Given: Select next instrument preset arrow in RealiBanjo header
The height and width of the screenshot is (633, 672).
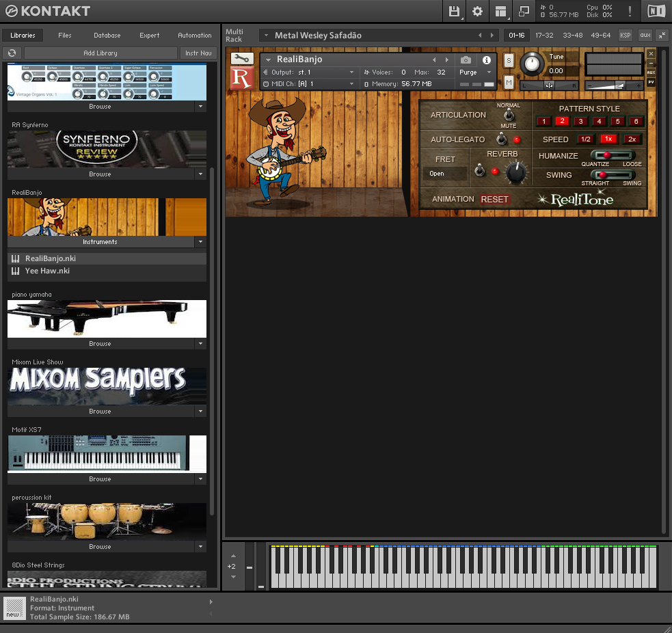Looking at the screenshot, I should coord(447,59).
